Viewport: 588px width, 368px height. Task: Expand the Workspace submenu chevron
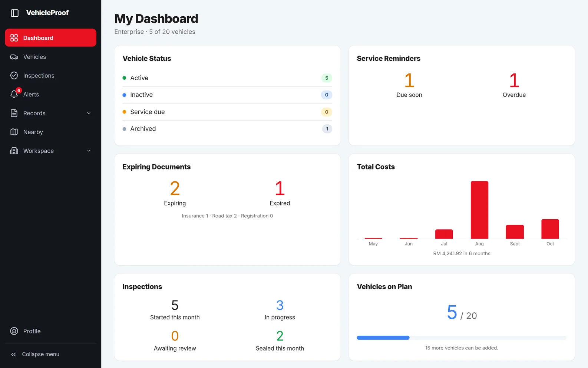[89, 151]
